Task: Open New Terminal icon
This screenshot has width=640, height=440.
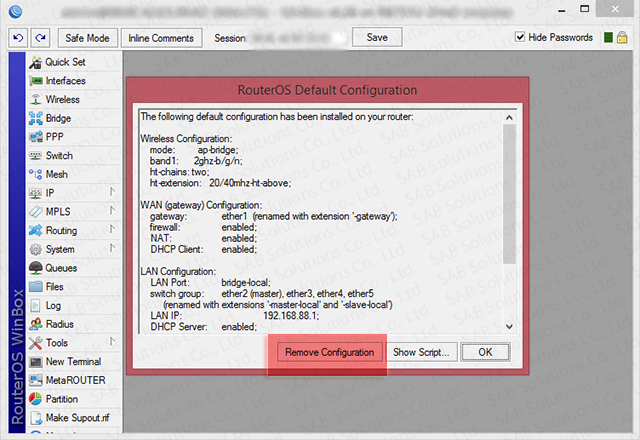Action: click(x=36, y=362)
